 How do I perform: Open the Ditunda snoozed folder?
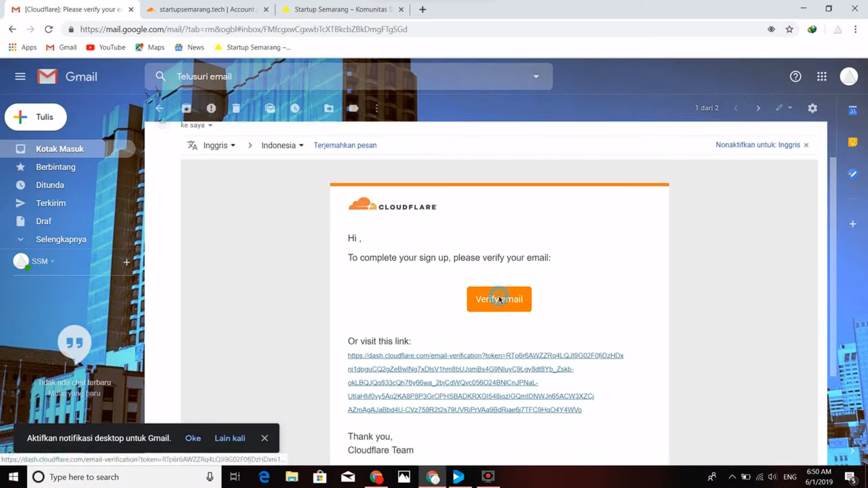pos(50,185)
